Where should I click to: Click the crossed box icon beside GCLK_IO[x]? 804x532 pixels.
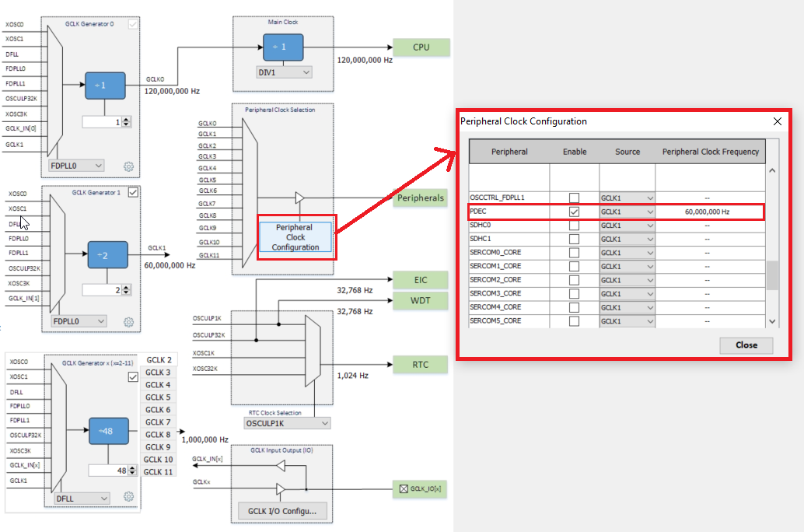403,489
